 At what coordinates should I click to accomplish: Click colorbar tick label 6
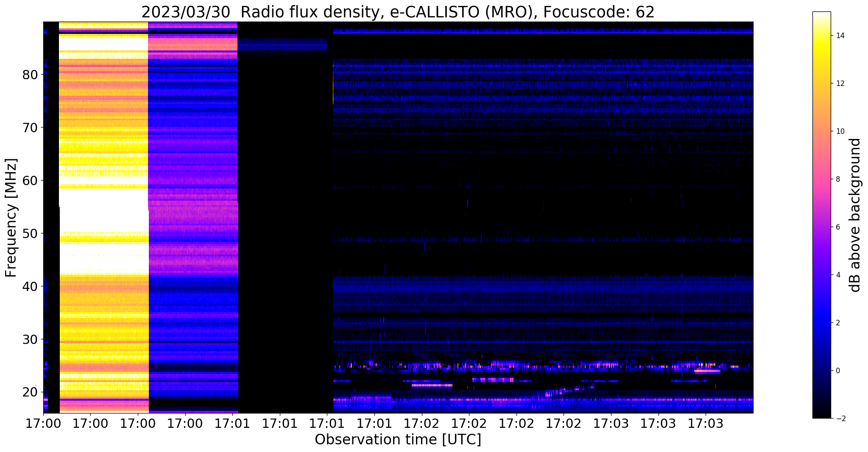[x=837, y=227]
